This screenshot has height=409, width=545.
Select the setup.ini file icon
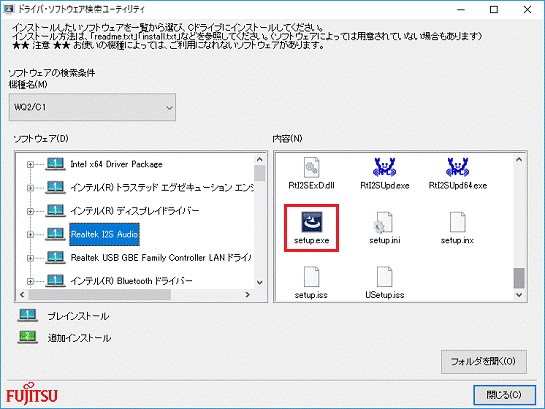(384, 222)
